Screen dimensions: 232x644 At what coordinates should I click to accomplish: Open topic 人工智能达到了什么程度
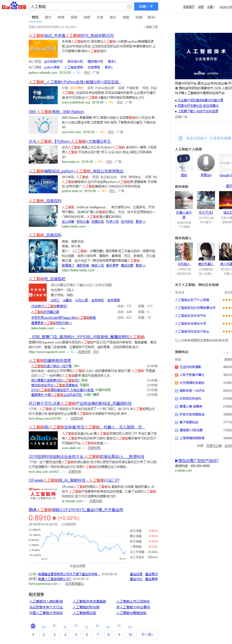(192, 300)
